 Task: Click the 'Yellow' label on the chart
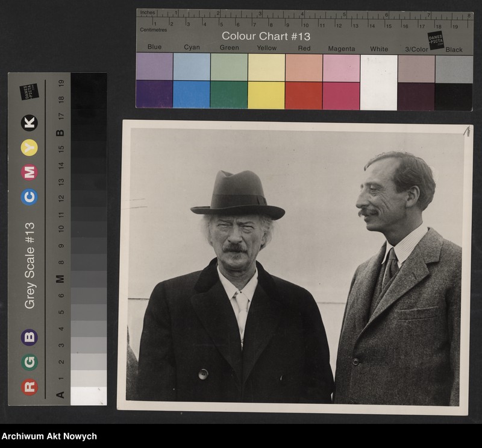click(266, 48)
